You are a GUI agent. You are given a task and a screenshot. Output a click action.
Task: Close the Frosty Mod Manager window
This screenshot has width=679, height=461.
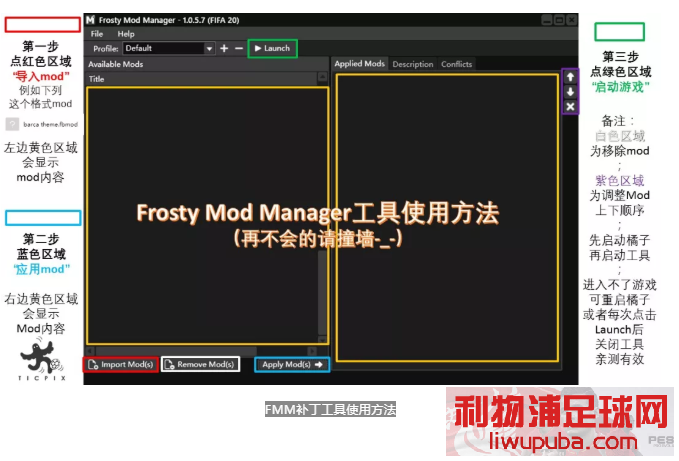[x=572, y=20]
